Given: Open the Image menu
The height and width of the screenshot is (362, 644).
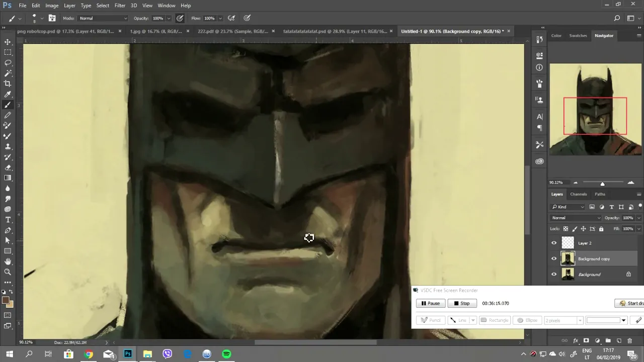Looking at the screenshot, I should (x=52, y=6).
